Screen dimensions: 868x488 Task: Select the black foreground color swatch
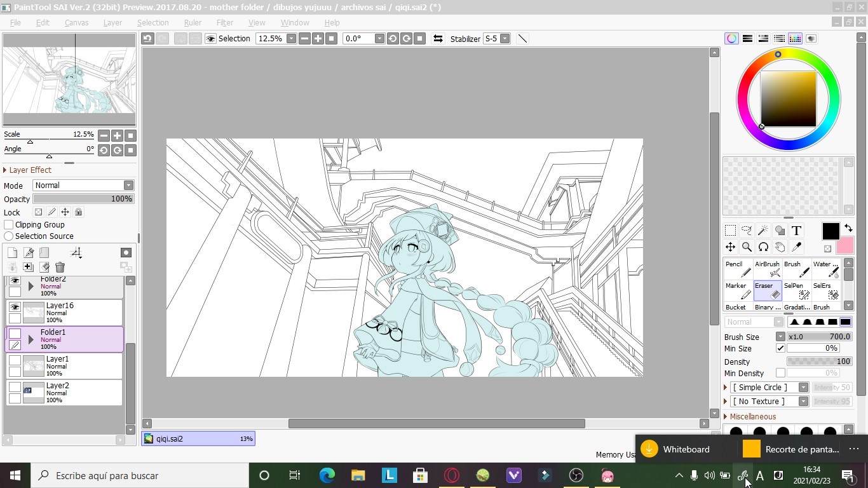coord(831,231)
